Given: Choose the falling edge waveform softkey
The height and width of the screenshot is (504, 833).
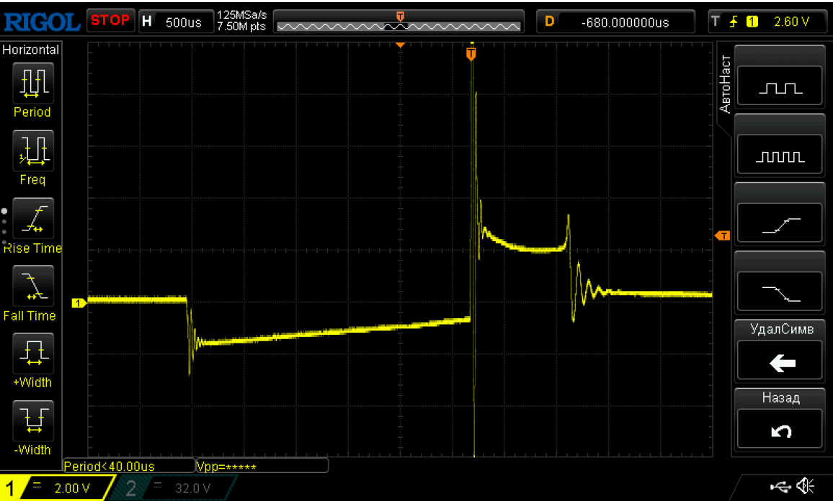Looking at the screenshot, I should coord(780,291).
